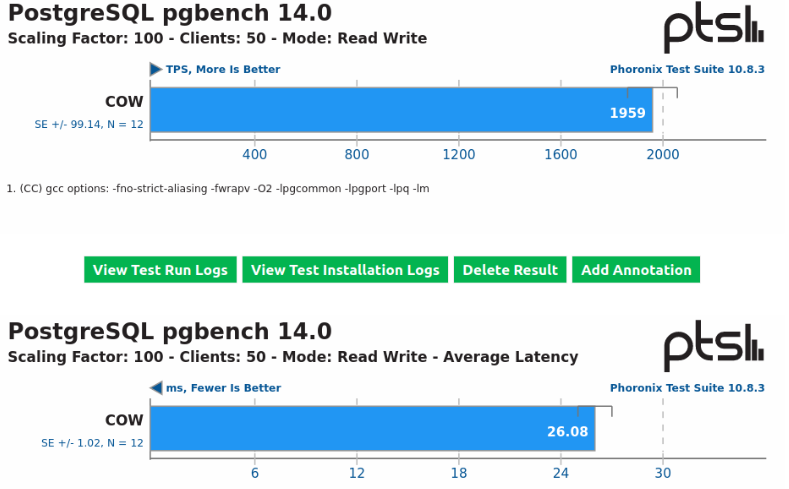Click the blue bar showing 1959 TPS
The width and height of the screenshot is (789, 489).
coord(401,110)
